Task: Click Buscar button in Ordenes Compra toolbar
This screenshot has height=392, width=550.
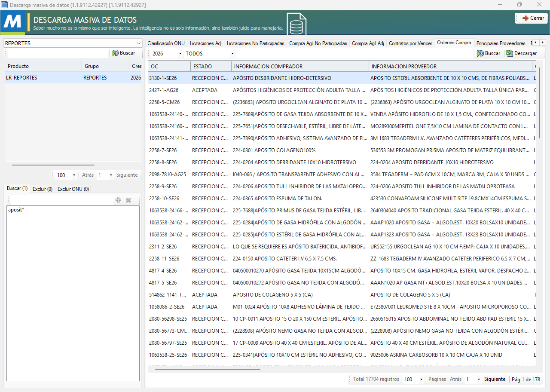Action: (x=489, y=53)
